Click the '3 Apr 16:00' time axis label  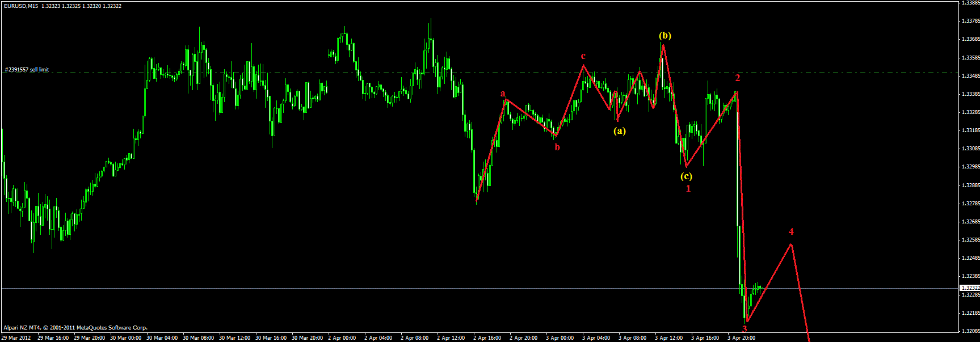point(705,338)
